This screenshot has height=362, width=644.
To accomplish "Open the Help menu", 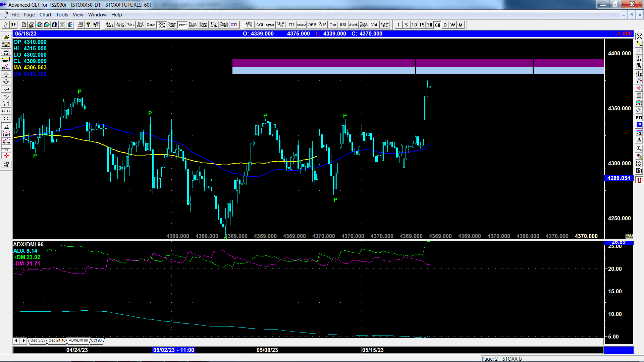I will [117, 15].
